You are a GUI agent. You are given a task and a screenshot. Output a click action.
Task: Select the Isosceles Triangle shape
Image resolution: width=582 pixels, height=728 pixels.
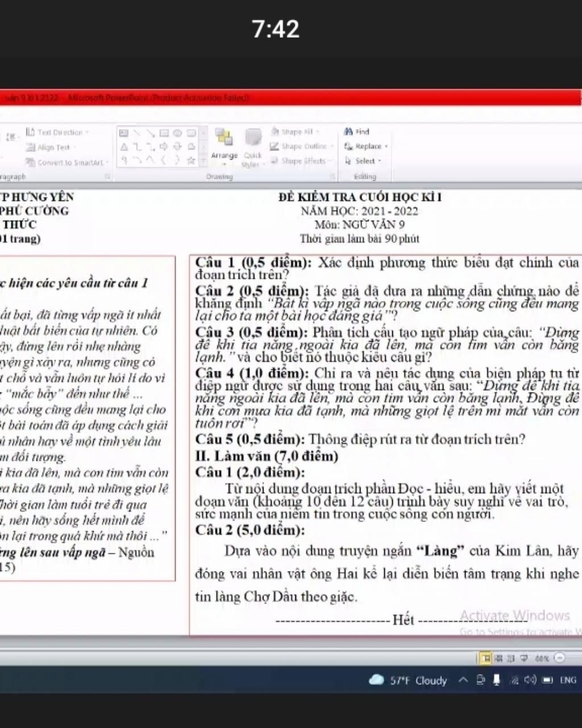point(123,147)
